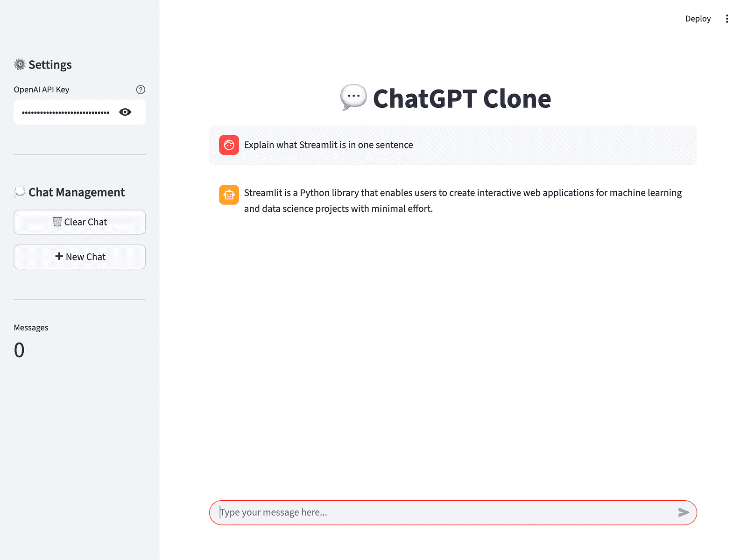
Task: Select the orange robot assistant avatar
Action: pos(229,195)
